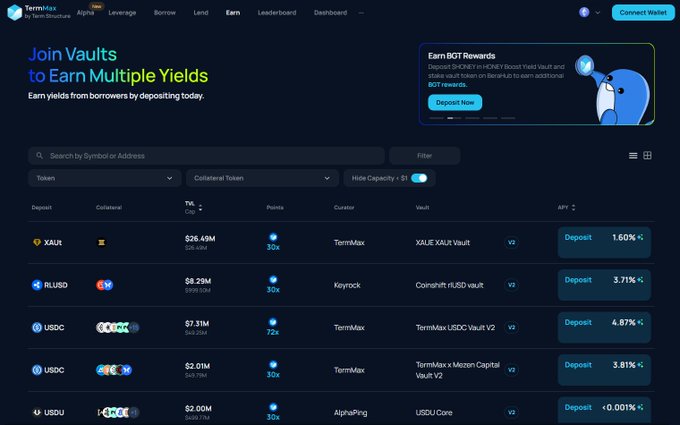Click points badge icon in RLUSD row
680x425 pixels.
(273, 280)
